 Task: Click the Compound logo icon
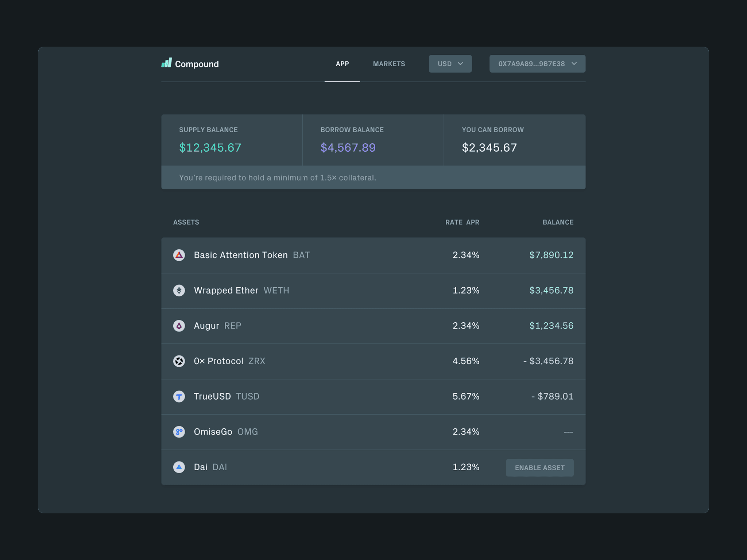pos(167,63)
